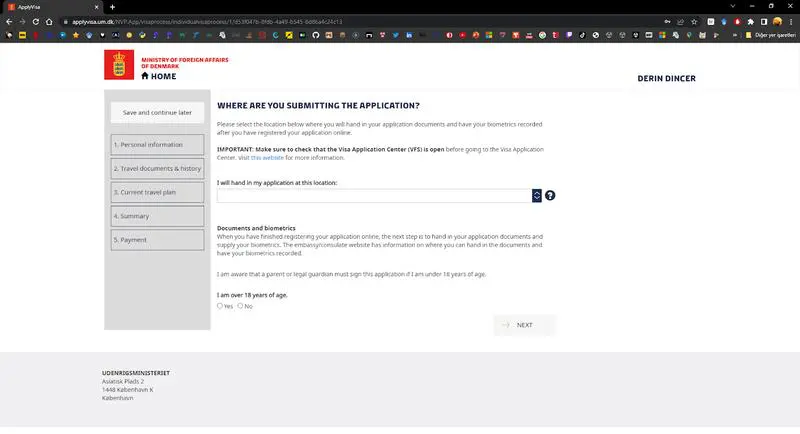Click the browser back arrow
The image size is (800, 434).
tap(8, 21)
